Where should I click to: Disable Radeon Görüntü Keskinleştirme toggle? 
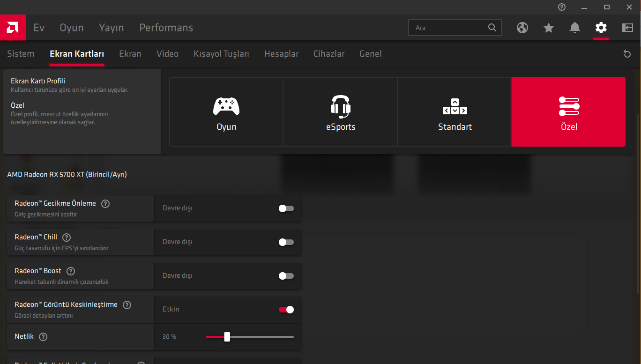[286, 310]
